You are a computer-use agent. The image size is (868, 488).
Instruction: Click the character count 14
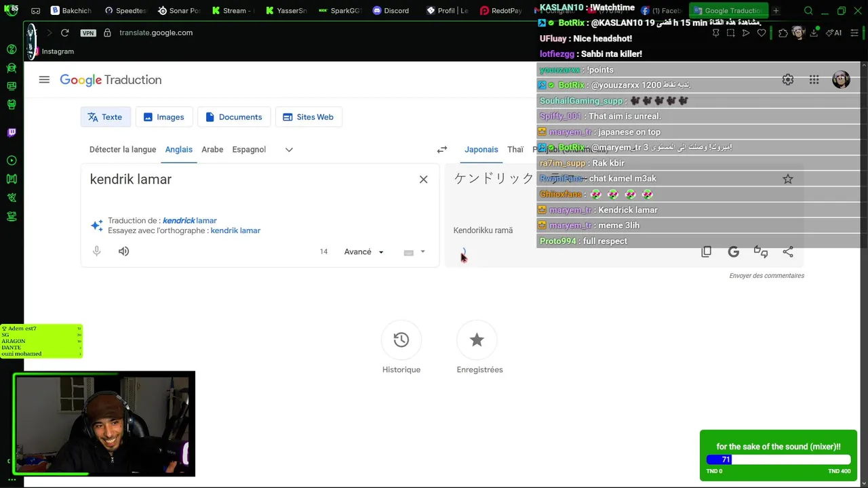[x=323, y=251]
